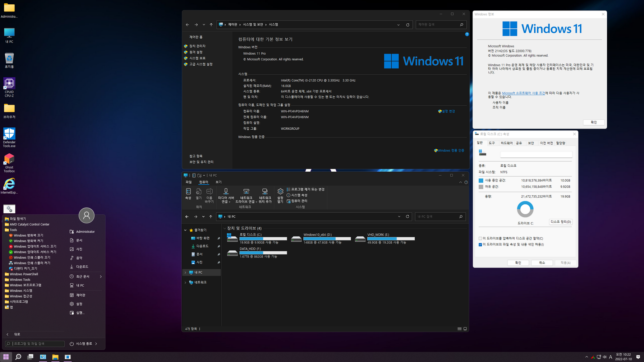Open recent locations dropdown in 내 PC explorer
This screenshot has height=362, width=644.
[x=203, y=217]
